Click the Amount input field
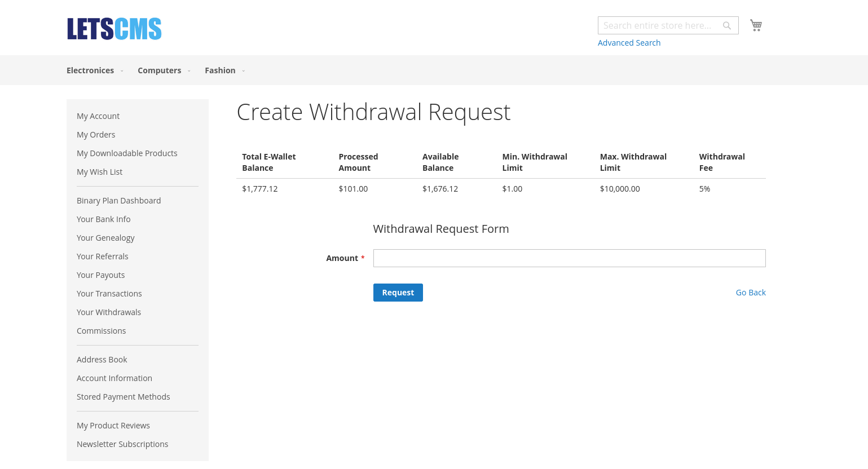Viewport: 868px width, 469px height. tap(569, 258)
